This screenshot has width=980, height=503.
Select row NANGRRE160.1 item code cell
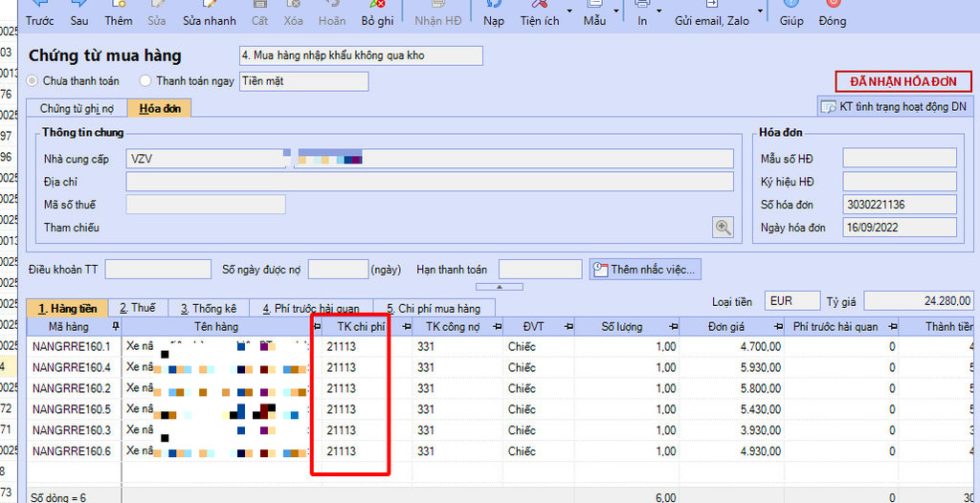click(74, 347)
